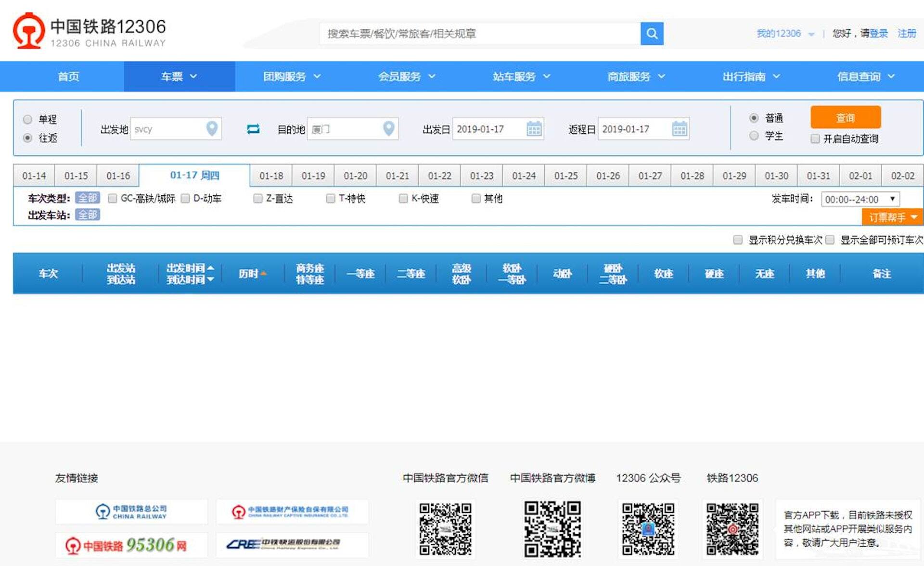Swap departure and destination with arrows icon
The image size is (924, 566).
252,128
